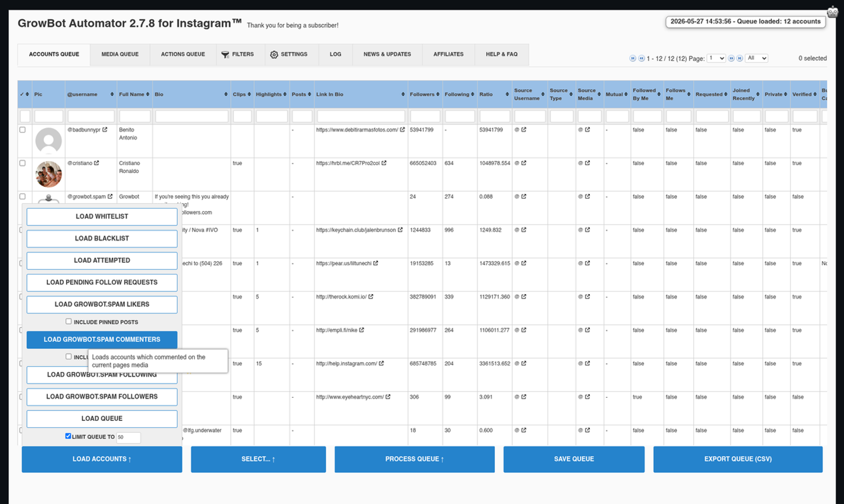Load growbot.spam likers
844x504 pixels.
point(102,304)
